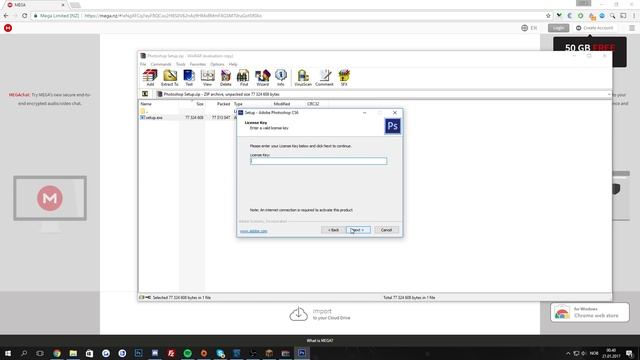
Task: Click the up-one-level icon beside WinRAR path
Action: 145,94
